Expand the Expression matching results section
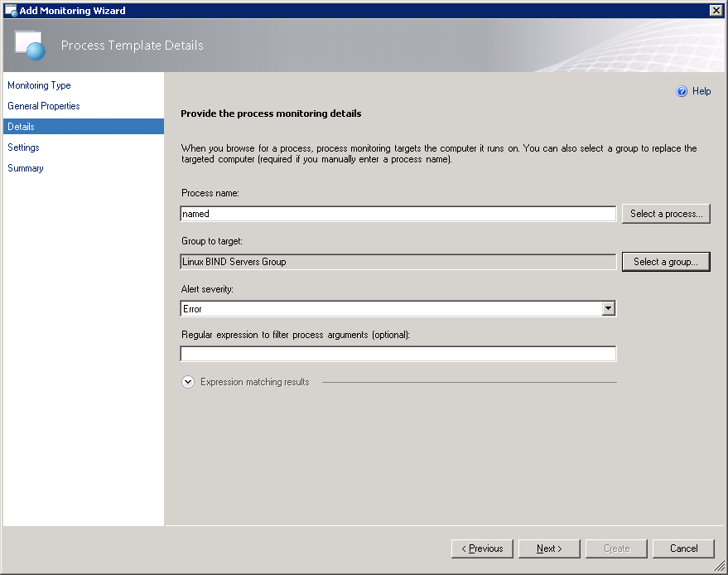The image size is (728, 575). click(188, 382)
